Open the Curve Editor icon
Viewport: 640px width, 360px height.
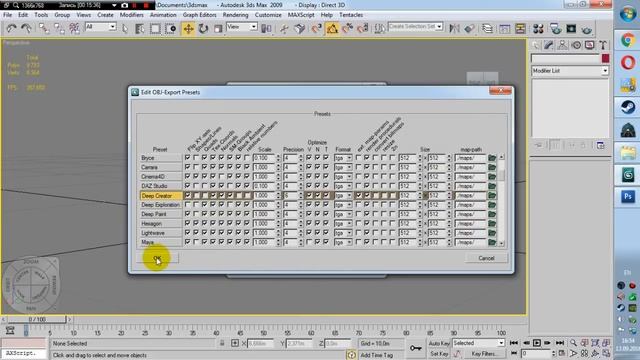tap(504, 28)
